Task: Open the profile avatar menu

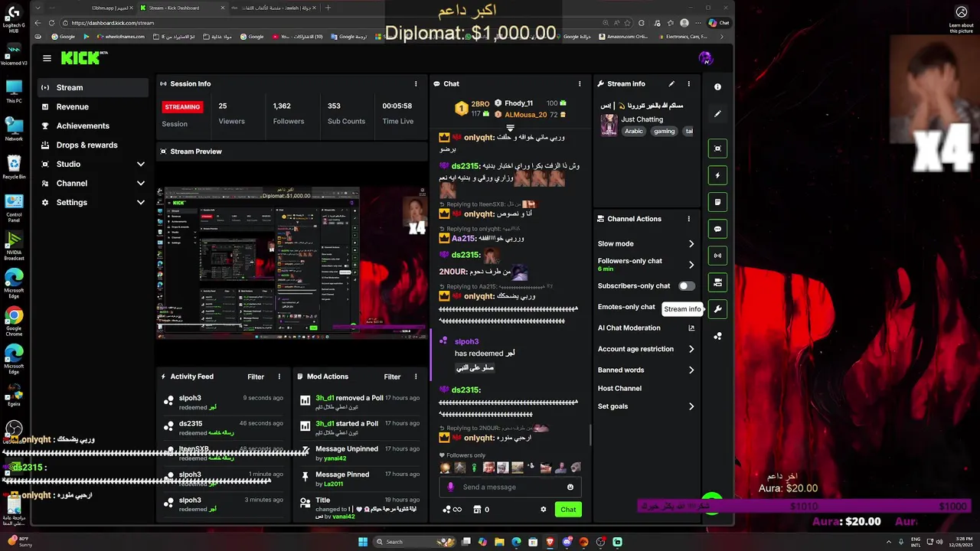Action: (x=706, y=58)
